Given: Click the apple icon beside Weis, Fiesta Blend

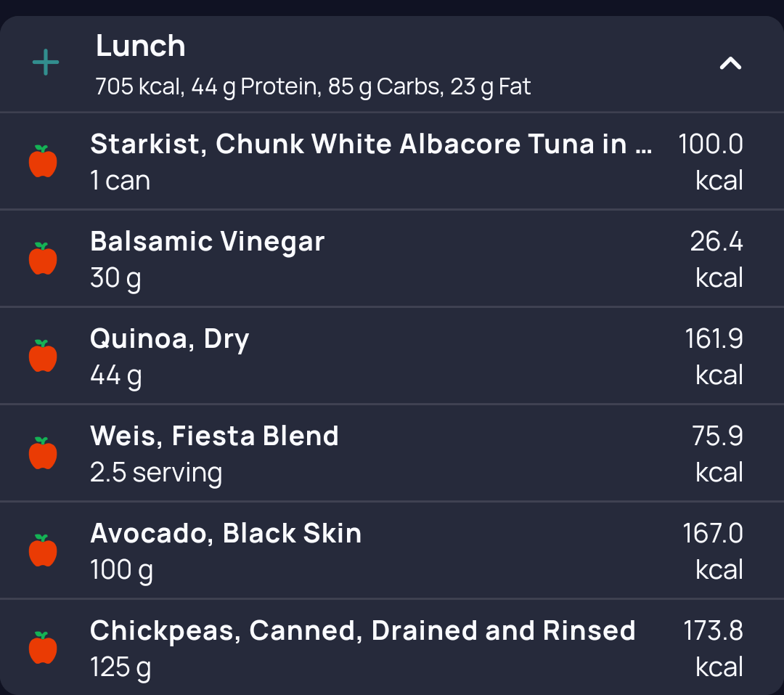Looking at the screenshot, I should point(43,453).
